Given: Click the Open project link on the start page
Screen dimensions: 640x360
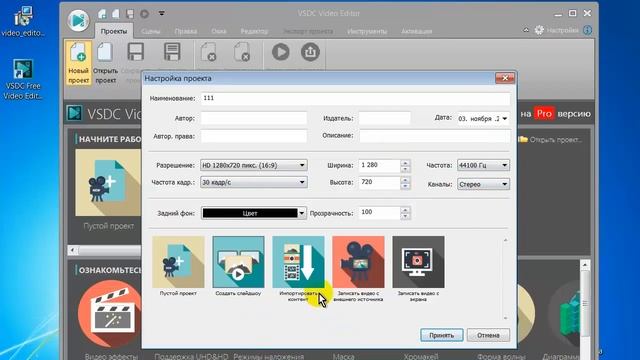Looking at the screenshot, I should tap(550, 140).
